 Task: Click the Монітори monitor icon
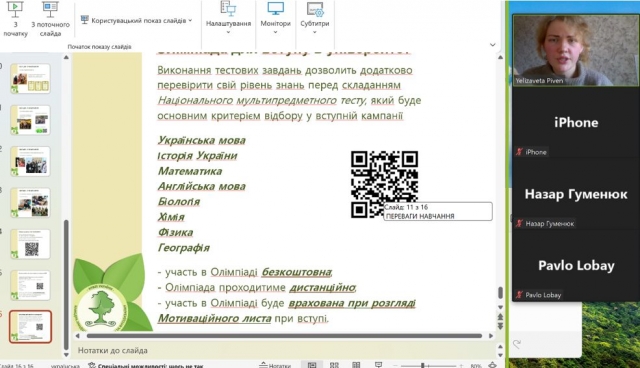tap(275, 9)
